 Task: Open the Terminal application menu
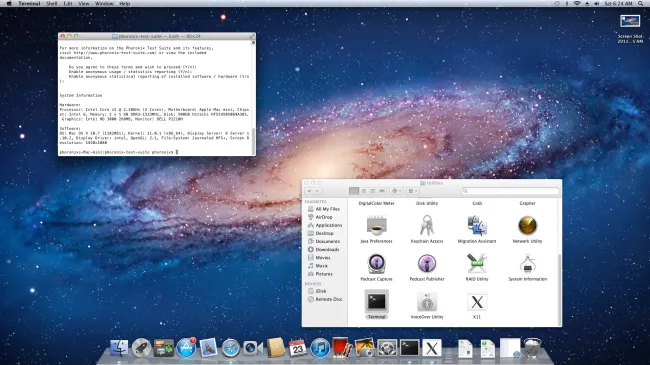[x=29, y=3]
